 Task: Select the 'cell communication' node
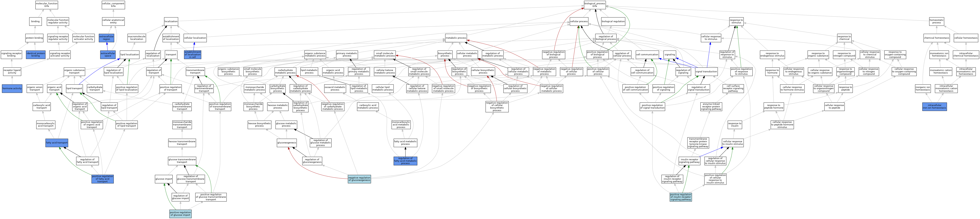[647, 55]
